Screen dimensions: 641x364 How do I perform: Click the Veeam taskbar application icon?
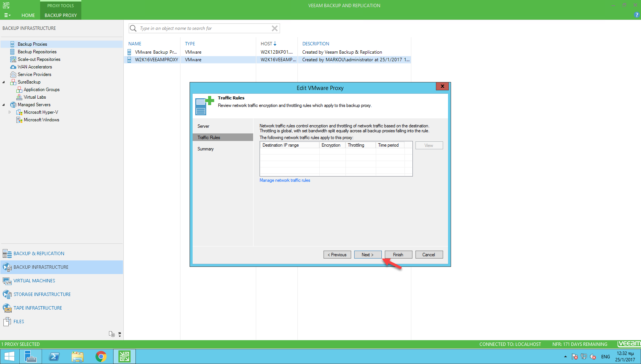[124, 356]
